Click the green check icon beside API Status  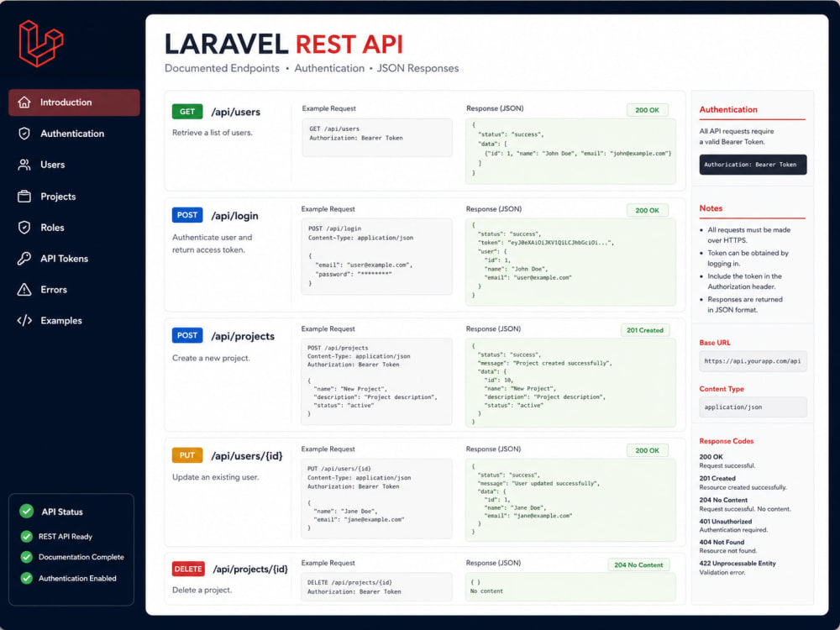coord(26,511)
